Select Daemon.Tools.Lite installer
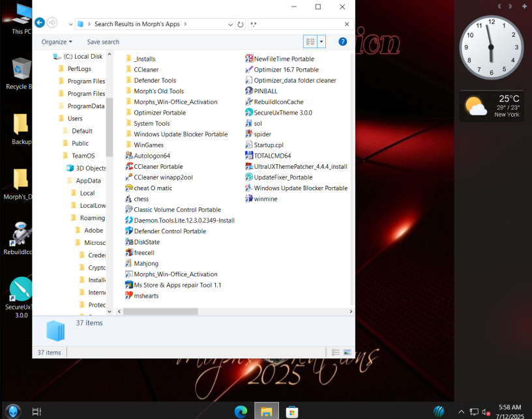 pos(180,220)
